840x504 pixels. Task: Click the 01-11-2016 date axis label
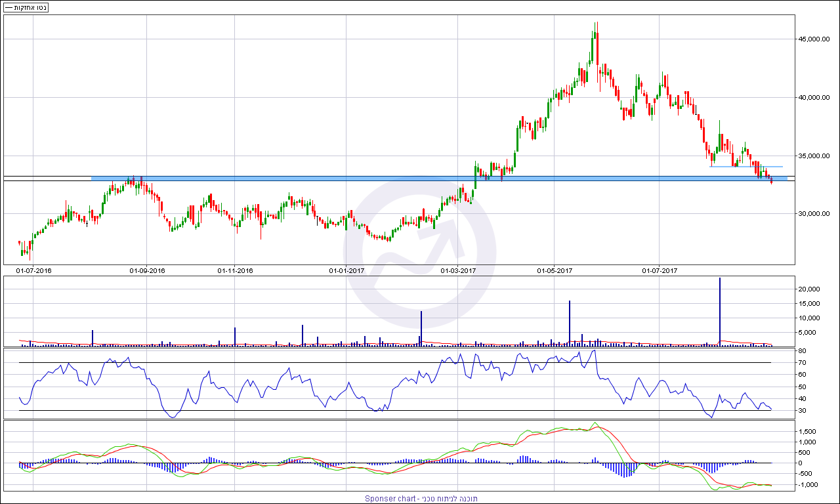click(x=235, y=270)
